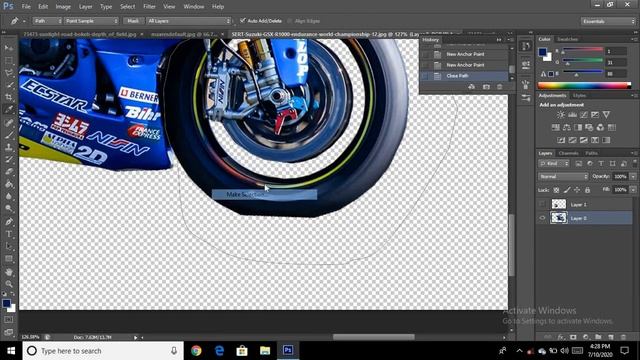
Task: Click the Mask button in options bar
Action: (133, 21)
